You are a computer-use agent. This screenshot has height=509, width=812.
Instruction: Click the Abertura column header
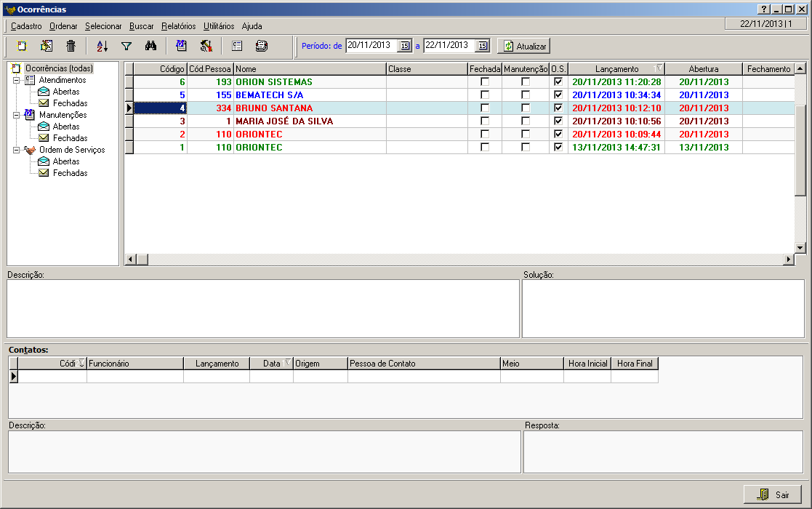pyautogui.click(x=703, y=69)
